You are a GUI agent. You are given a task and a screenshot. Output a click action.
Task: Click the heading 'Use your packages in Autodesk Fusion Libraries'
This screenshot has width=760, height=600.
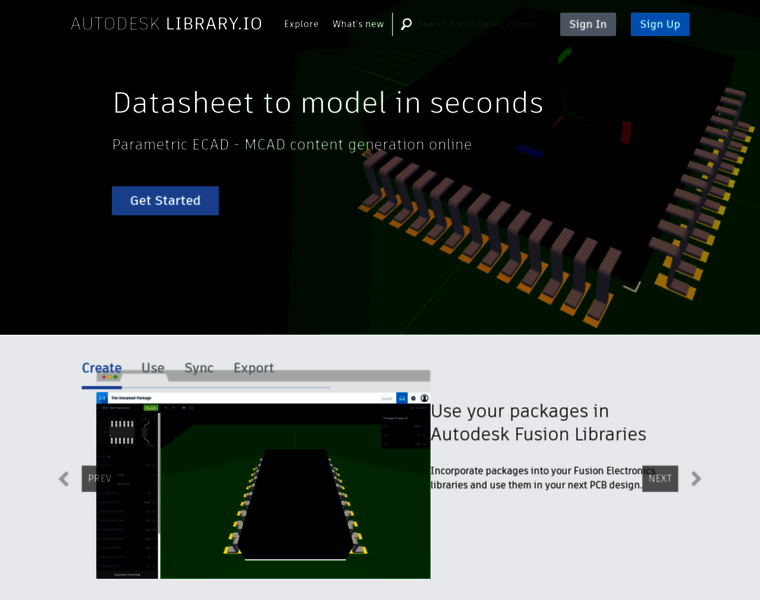[x=538, y=423]
